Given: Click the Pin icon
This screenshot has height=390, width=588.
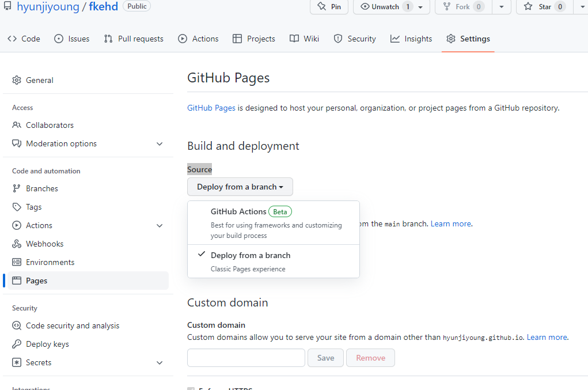Looking at the screenshot, I should click(322, 6).
